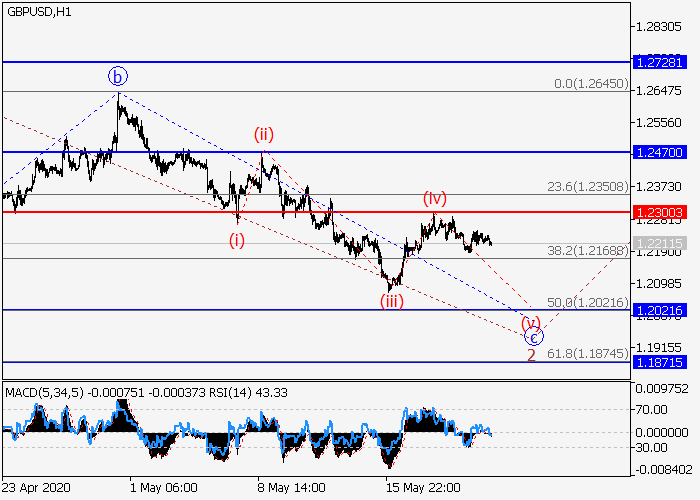Click the circled c wave marker
The image size is (700, 500).
(x=533, y=338)
